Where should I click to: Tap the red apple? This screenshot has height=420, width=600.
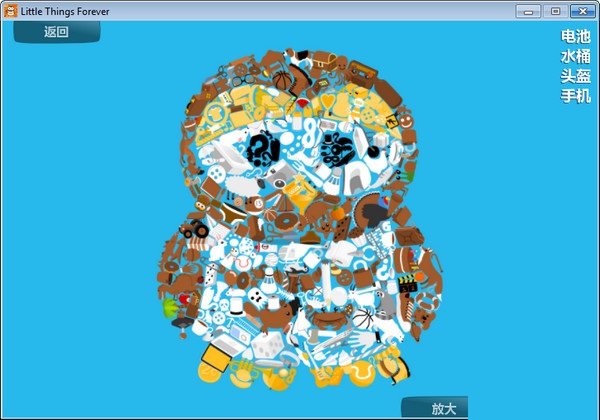pos(184,298)
